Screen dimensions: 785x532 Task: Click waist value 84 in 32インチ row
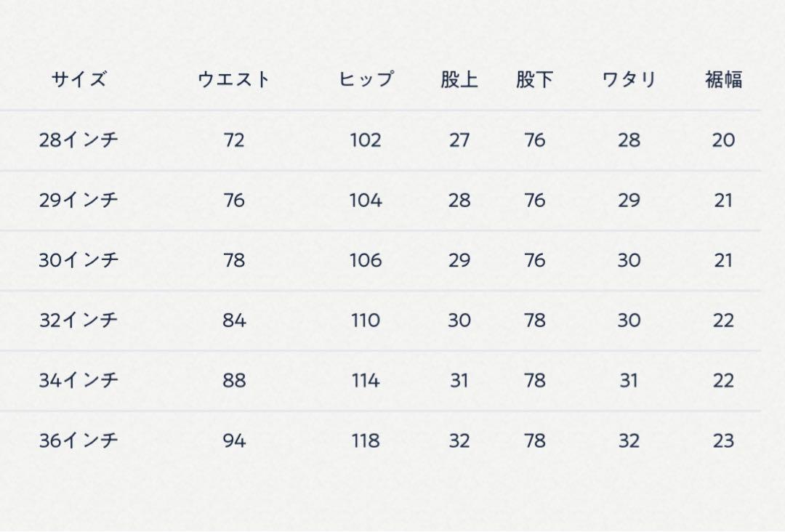234,321
